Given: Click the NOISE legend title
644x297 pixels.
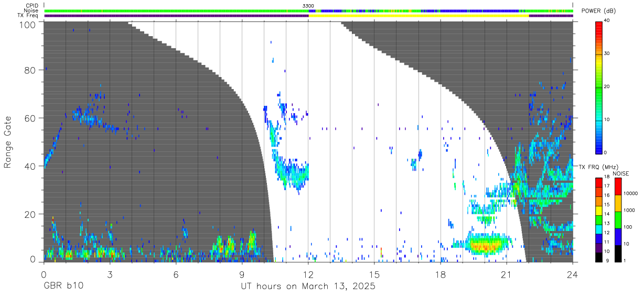Looking at the screenshot, I should point(621,173).
